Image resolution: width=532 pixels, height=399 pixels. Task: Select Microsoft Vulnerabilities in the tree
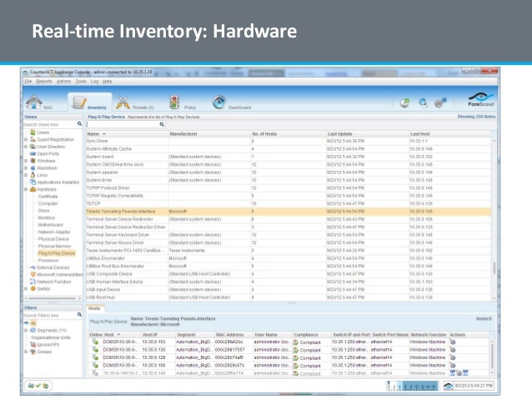tap(60, 275)
